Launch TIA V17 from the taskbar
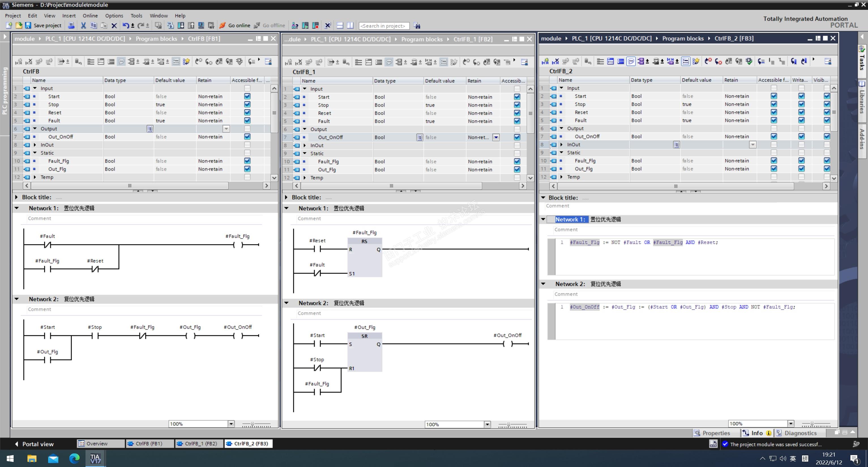The image size is (868, 467). 95,459
